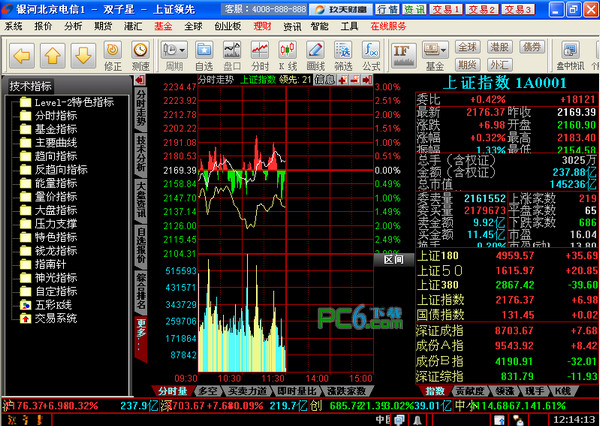Switch to the 即时量比 bottom tab
The image size is (600, 426).
coord(297,391)
